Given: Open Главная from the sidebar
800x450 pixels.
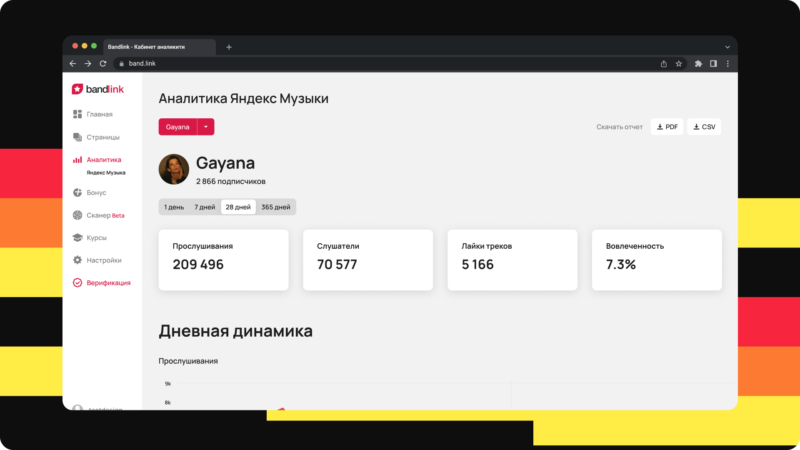Looking at the screenshot, I should pyautogui.click(x=98, y=114).
